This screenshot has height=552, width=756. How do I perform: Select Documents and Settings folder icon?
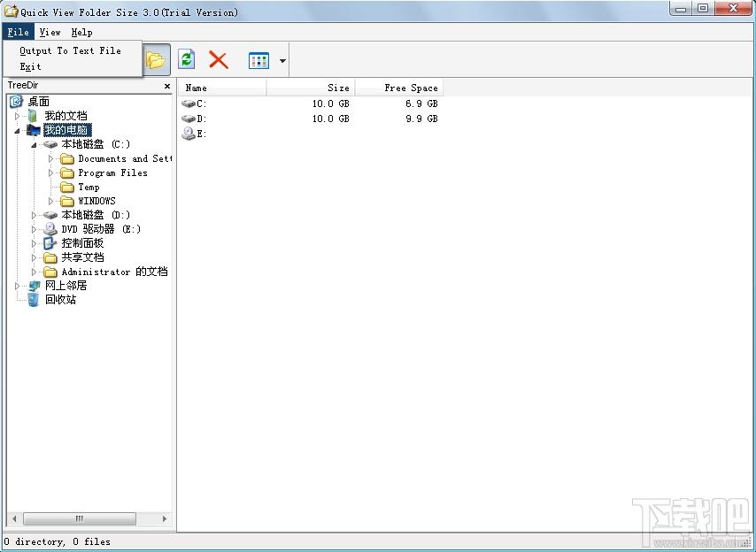pyautogui.click(x=67, y=158)
